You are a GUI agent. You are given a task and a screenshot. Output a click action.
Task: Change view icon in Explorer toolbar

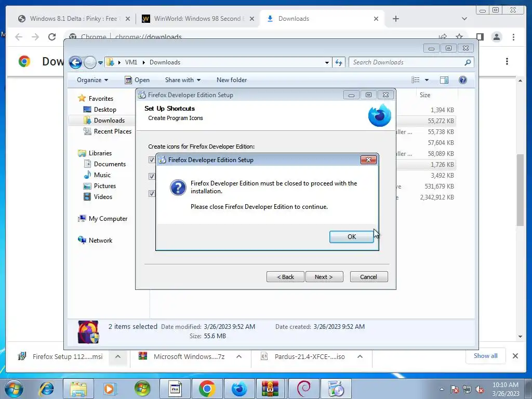click(416, 79)
